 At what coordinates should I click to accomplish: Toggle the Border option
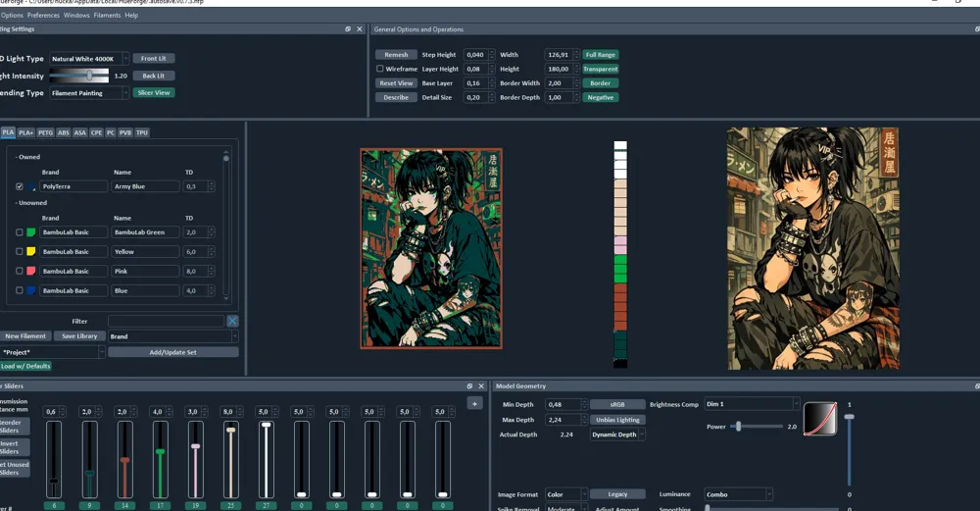pos(600,83)
